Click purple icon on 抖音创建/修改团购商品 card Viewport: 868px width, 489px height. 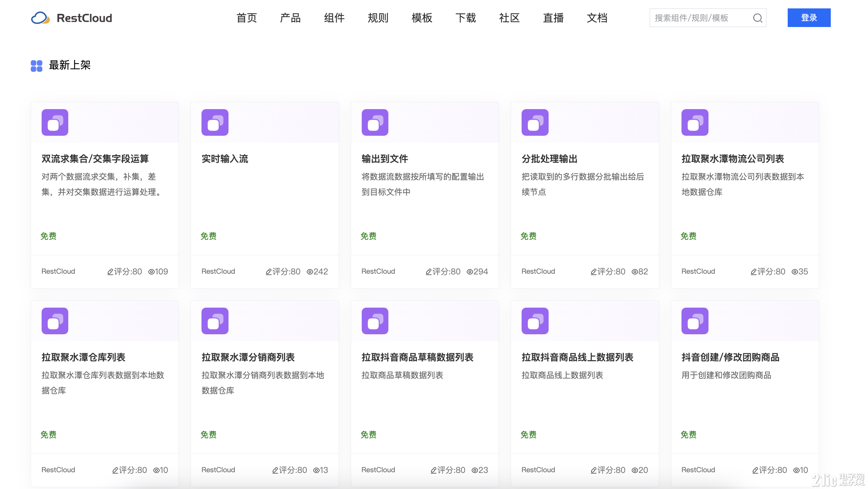pyautogui.click(x=695, y=321)
